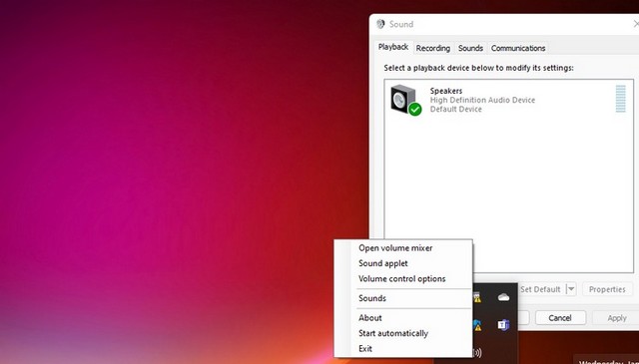Click the volume waves tray icon
Image resolution: width=639 pixels, height=364 pixels.
(477, 352)
